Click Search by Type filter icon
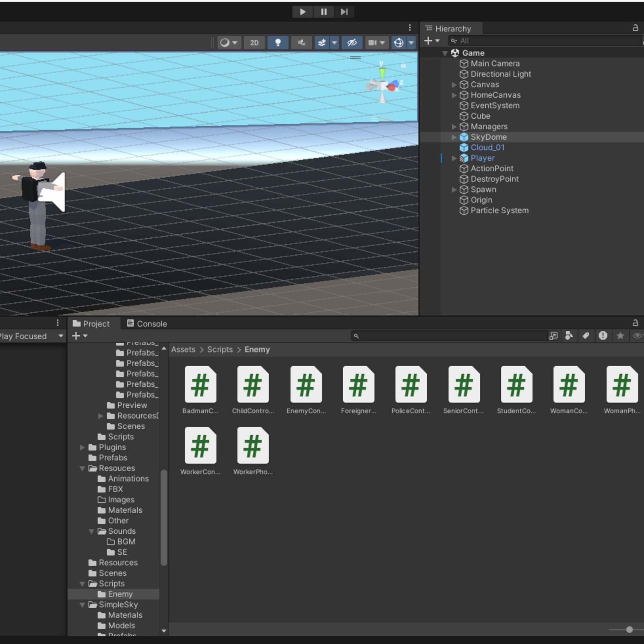The height and width of the screenshot is (644, 644). [569, 336]
